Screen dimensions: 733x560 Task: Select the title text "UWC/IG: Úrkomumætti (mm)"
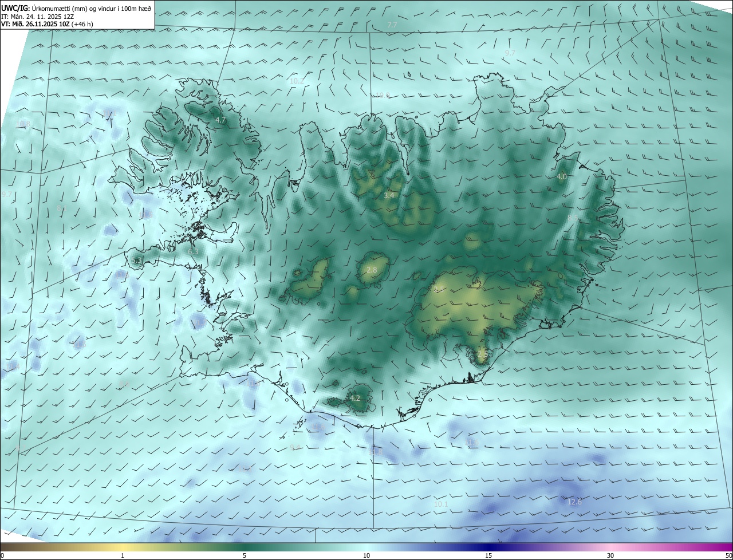click(x=45, y=7)
